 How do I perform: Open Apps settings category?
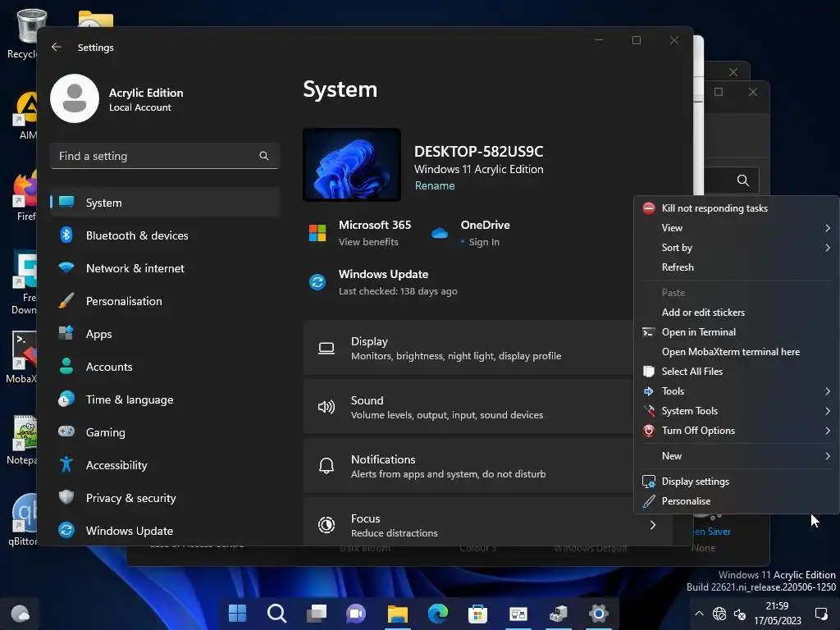pos(165,334)
